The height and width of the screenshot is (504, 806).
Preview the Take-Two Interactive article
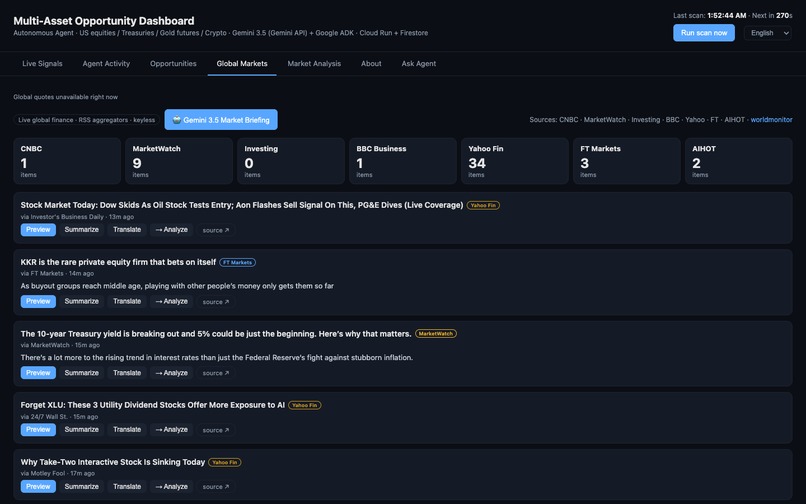[x=38, y=487]
